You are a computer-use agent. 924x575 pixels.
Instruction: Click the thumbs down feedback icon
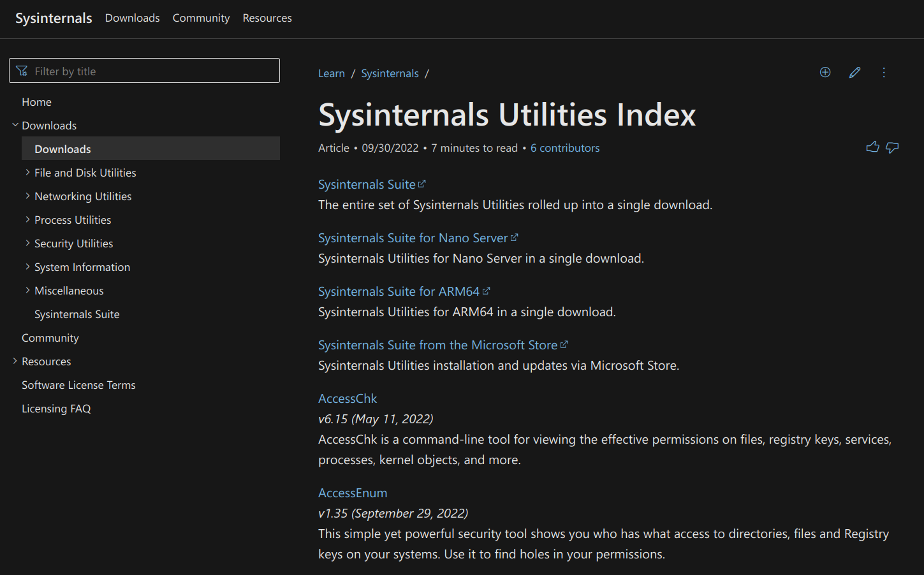tap(892, 148)
